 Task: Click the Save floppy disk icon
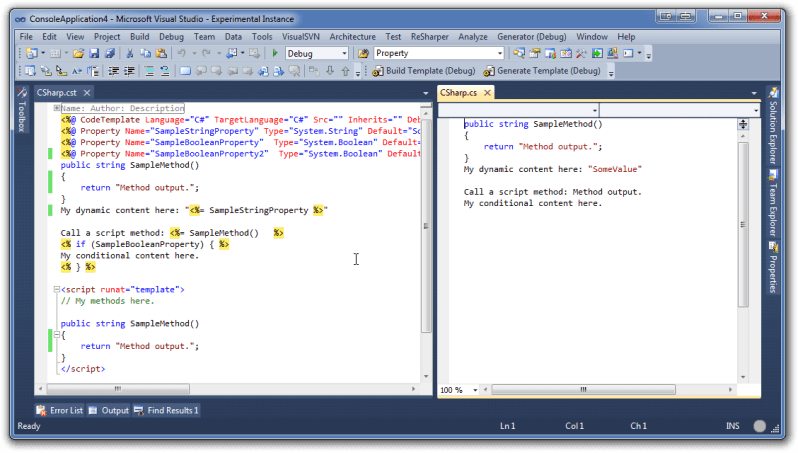click(x=94, y=53)
